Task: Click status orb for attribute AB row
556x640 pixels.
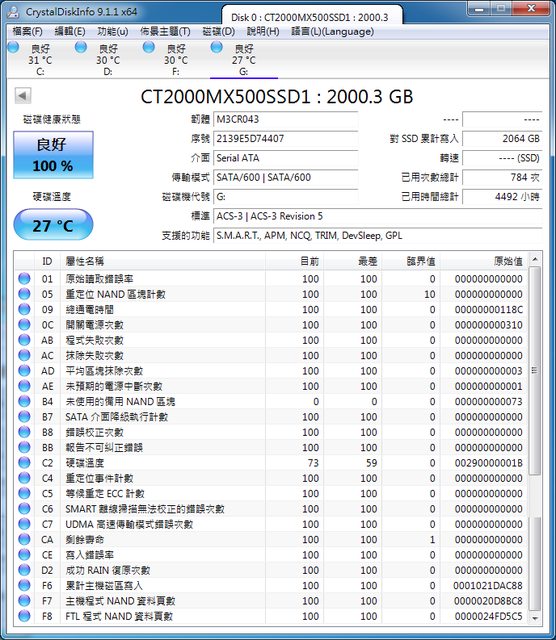Action: (x=24, y=340)
